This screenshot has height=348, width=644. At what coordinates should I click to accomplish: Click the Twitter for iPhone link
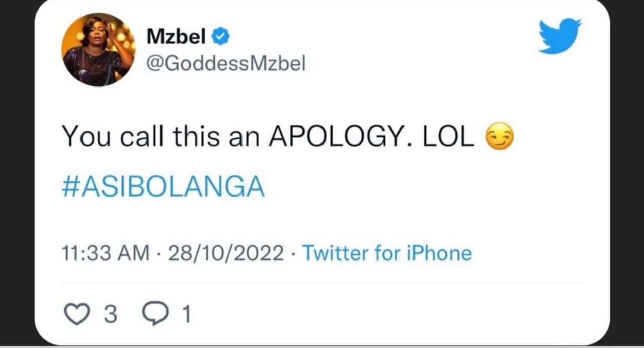386,253
